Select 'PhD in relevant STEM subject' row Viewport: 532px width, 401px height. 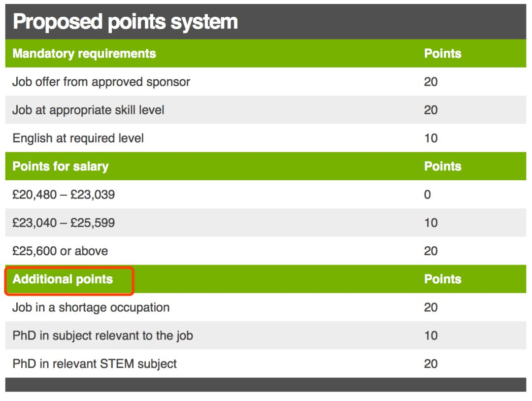(x=266, y=364)
